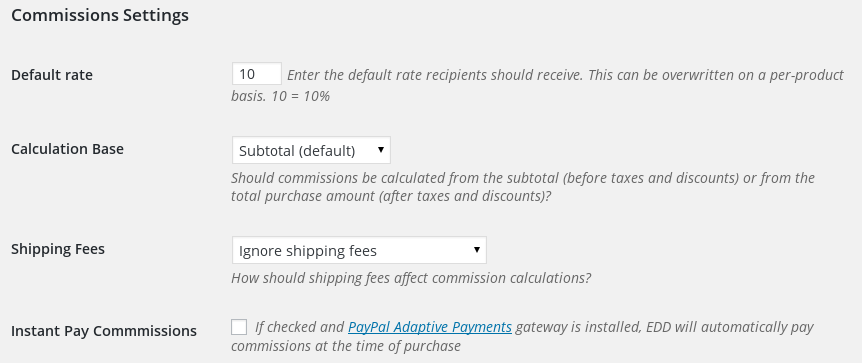This screenshot has height=363, width=862.
Task: Click the Instant Pay Commmissions label
Action: pyautogui.click(x=104, y=331)
